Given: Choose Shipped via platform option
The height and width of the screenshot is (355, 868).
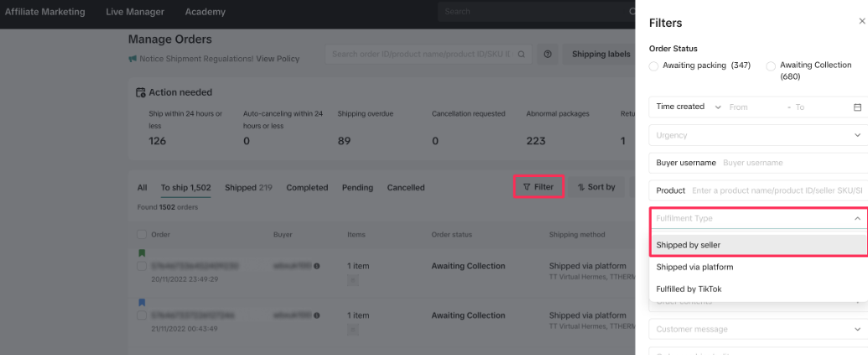Looking at the screenshot, I should [x=694, y=267].
